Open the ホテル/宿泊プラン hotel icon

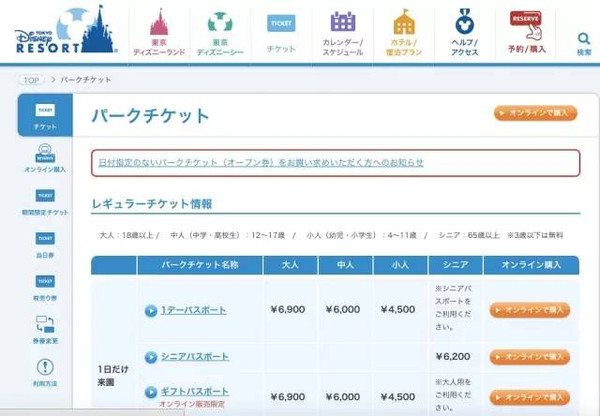[404, 22]
